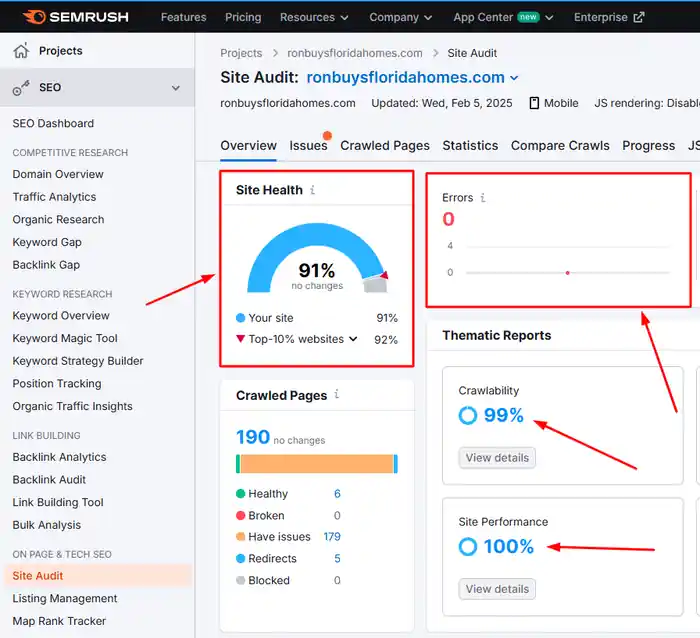Open Position Tracking
This screenshot has width=700, height=638.
coord(57,384)
